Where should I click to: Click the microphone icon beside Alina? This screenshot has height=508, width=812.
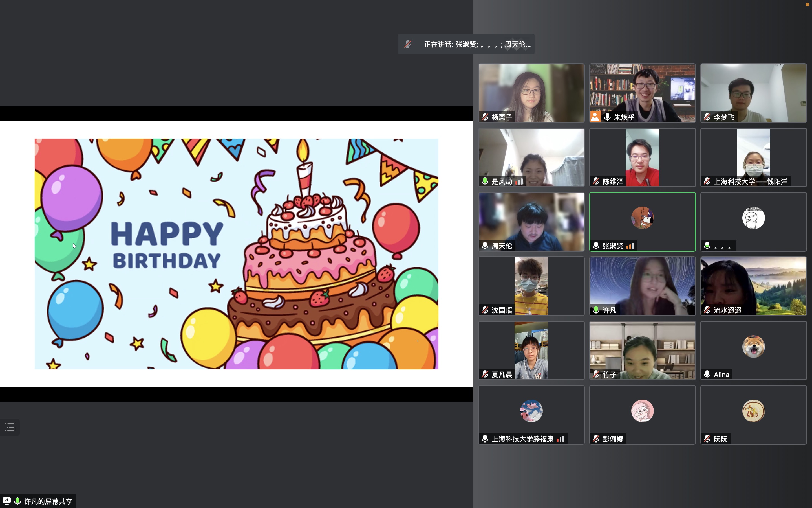tap(707, 374)
